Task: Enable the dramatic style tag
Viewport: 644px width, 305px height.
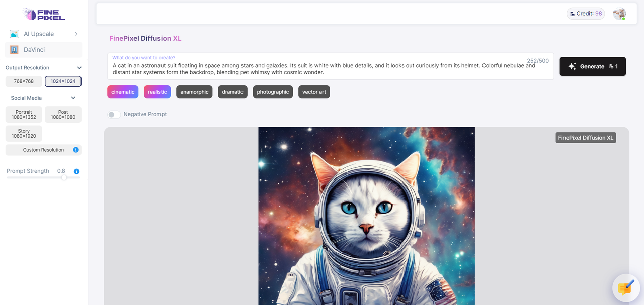Action: (x=233, y=92)
